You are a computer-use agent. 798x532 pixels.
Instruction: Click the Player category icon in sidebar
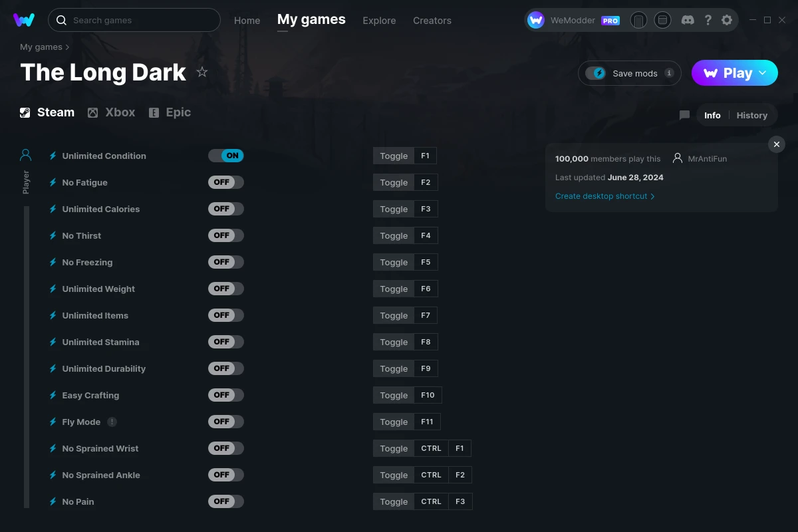pos(26,156)
